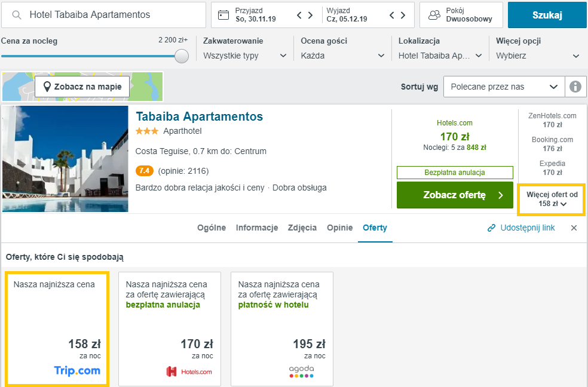588x387 pixels.
Task: Expand Więcej ofert od 158 zł
Action: [x=552, y=199]
